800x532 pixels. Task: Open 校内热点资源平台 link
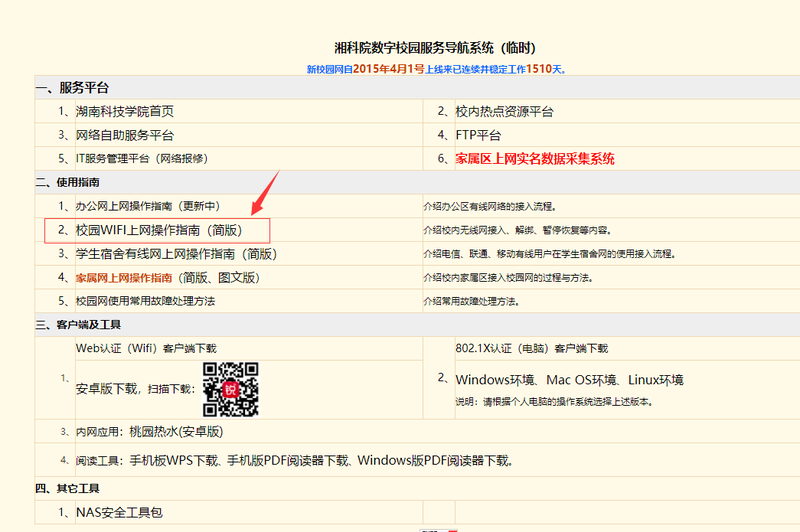pyautogui.click(x=504, y=112)
